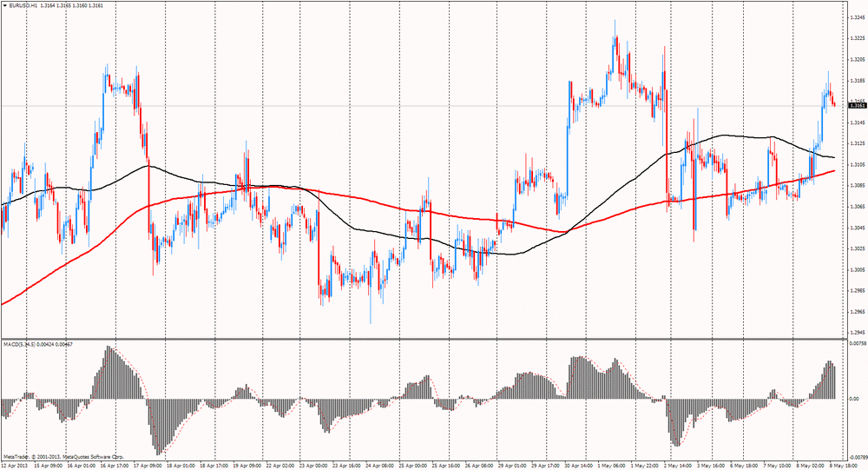Image resolution: width=868 pixels, height=470 pixels.
Task: Select the grey horizontal current-price line
Action: pos(424,105)
